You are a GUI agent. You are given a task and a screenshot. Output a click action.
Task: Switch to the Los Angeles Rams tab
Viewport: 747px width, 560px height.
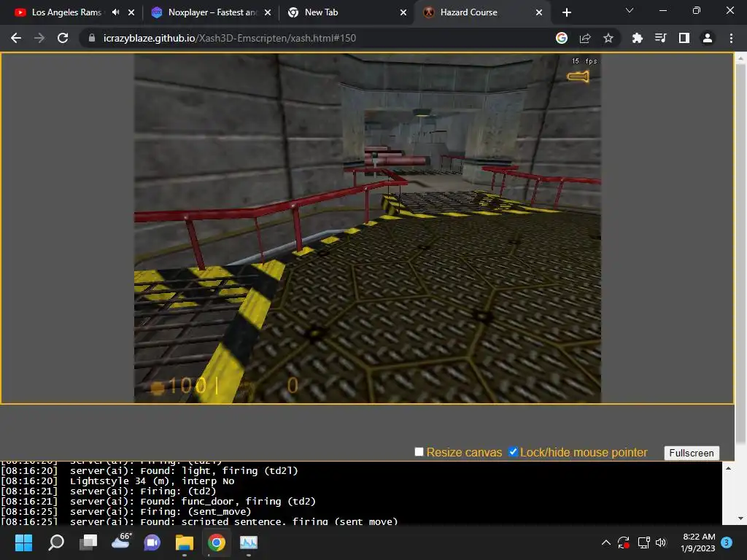[66, 12]
